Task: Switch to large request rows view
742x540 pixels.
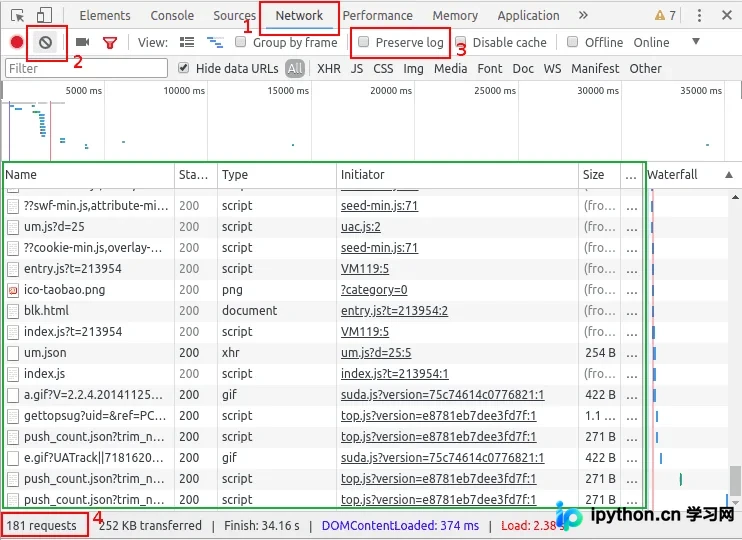Action: (x=187, y=43)
